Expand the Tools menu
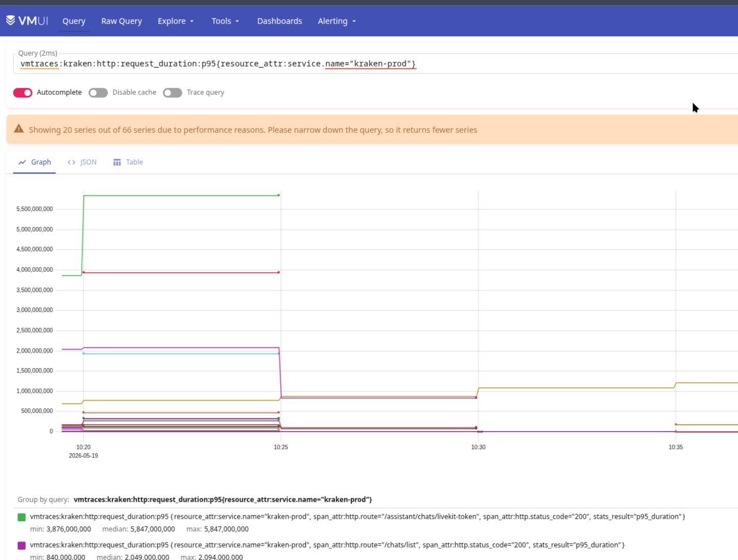The width and height of the screenshot is (738, 560). (225, 21)
